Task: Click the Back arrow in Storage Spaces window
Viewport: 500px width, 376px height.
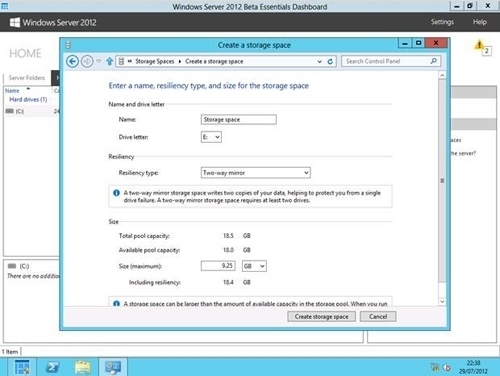Action: point(72,61)
